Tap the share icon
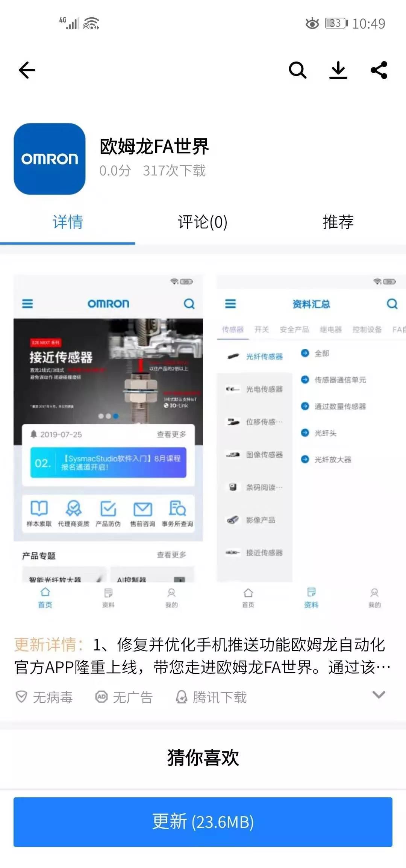The width and height of the screenshot is (406, 868). [379, 70]
